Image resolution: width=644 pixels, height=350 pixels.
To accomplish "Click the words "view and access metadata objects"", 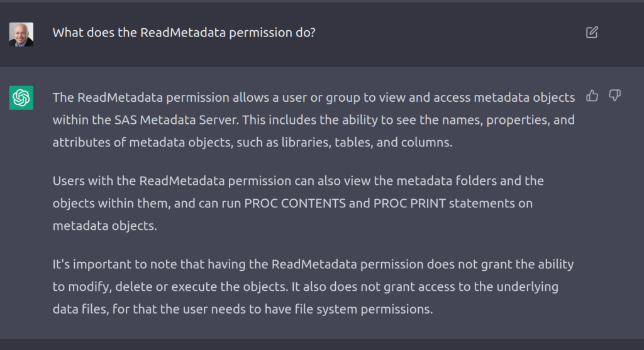I will coord(477,97).
